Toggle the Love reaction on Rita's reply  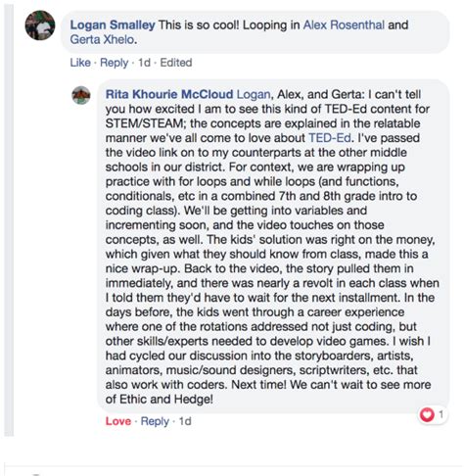(x=118, y=421)
